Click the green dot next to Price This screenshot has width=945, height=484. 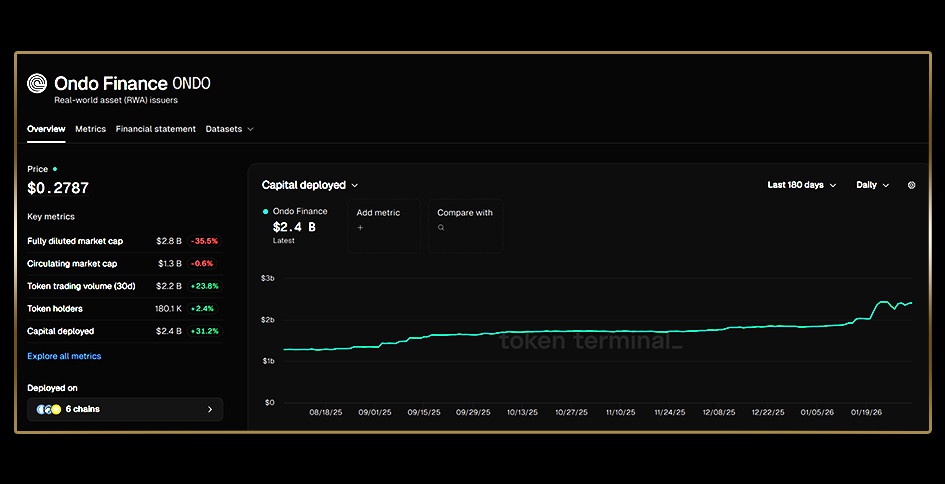pyautogui.click(x=55, y=169)
